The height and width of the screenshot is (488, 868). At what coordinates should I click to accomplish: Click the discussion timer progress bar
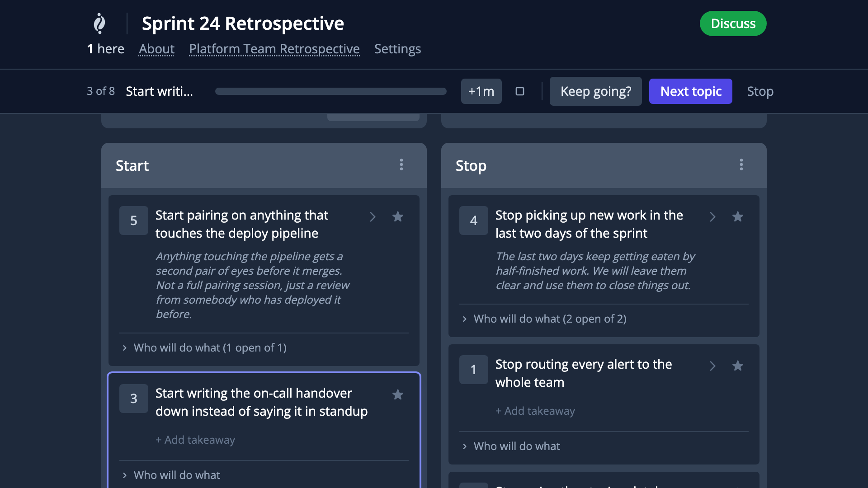point(331,91)
